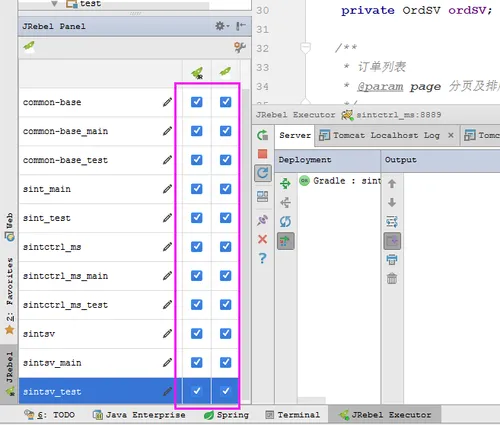Open the 2: Favorites side tool window
The image size is (500, 425).
[10, 296]
